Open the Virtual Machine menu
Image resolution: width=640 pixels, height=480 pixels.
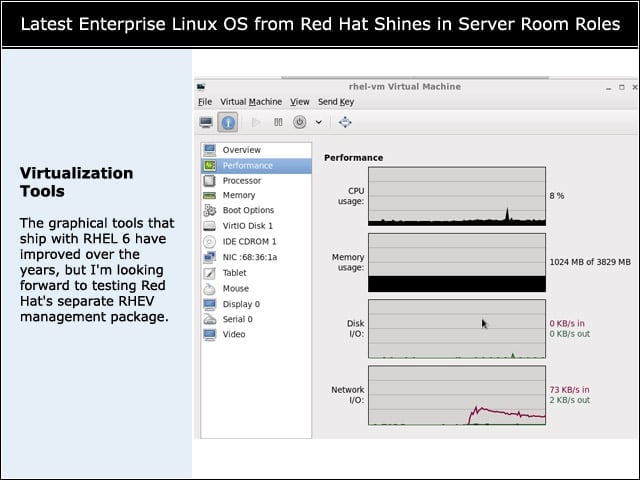[251, 102]
